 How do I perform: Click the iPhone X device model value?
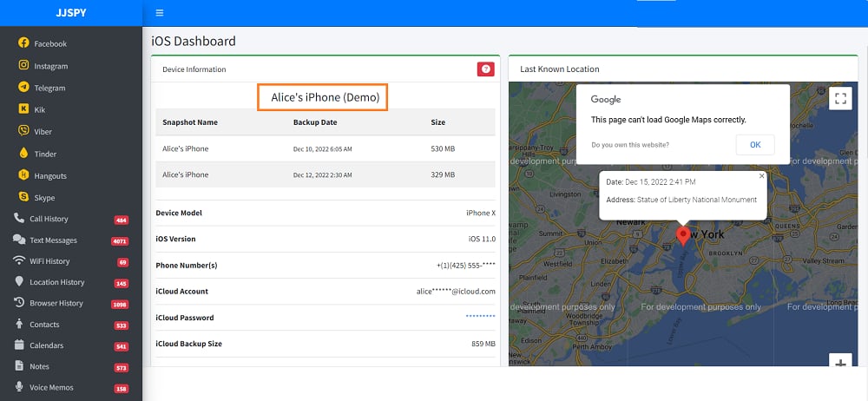click(481, 214)
